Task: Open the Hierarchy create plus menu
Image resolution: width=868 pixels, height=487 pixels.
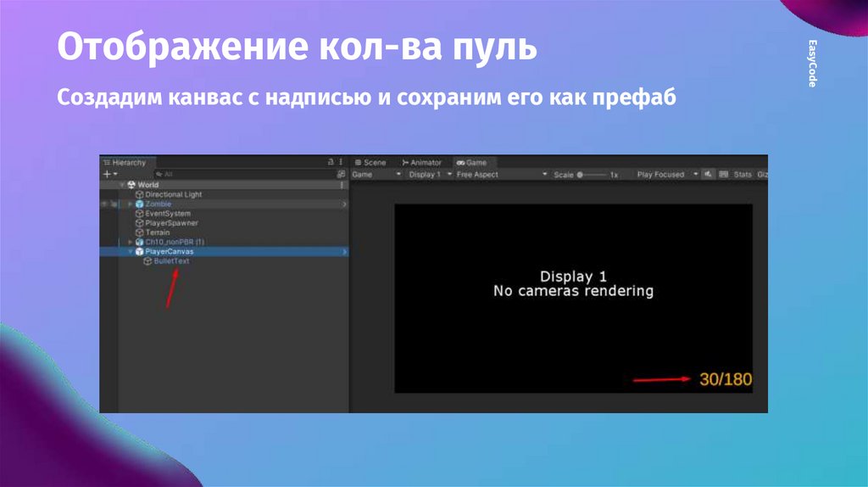Action: coord(110,174)
